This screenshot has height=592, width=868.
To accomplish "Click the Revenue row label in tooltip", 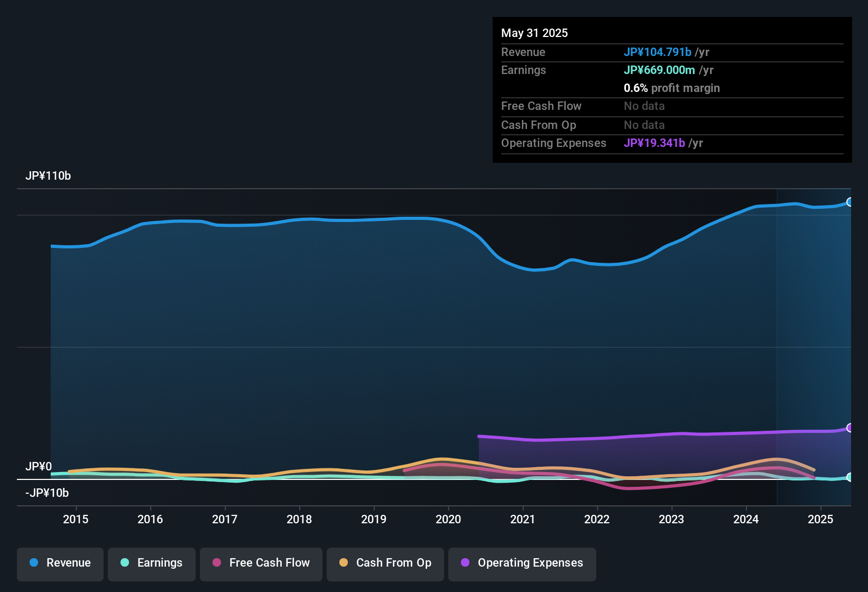I will click(x=523, y=52).
